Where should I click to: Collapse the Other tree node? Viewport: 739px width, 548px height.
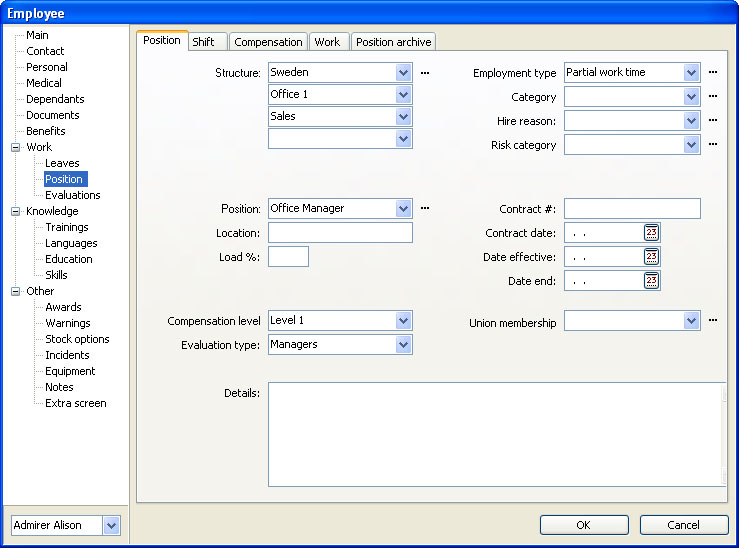[x=16, y=292]
